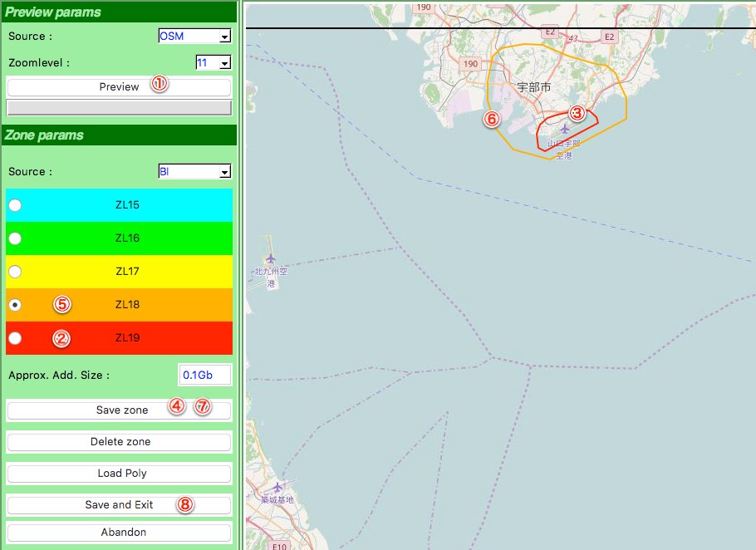This screenshot has width=756, height=550.
Task: Click numbered marker 6 on orange zone
Action: click(x=492, y=119)
